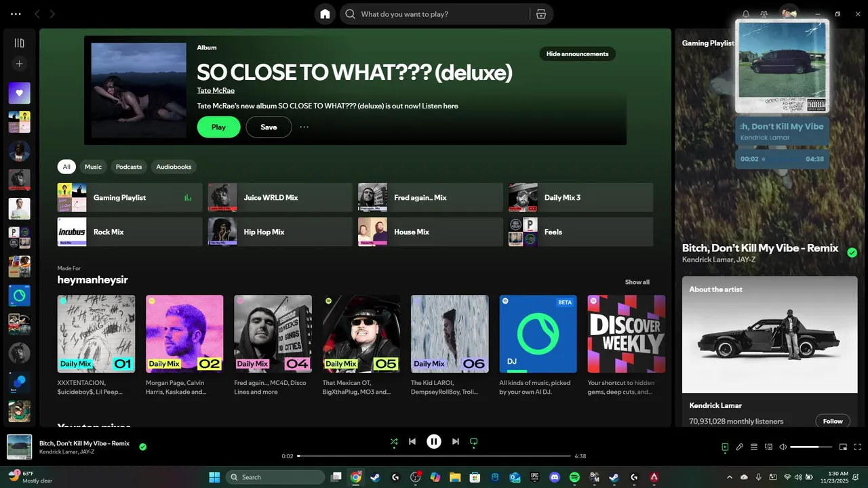Open the Friend Activity icon

pyautogui.click(x=764, y=14)
